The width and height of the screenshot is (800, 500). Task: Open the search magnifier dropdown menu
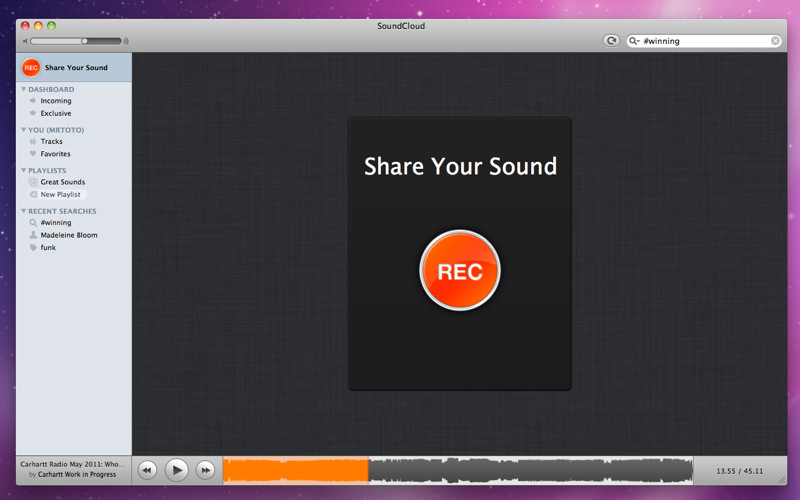[x=635, y=41]
